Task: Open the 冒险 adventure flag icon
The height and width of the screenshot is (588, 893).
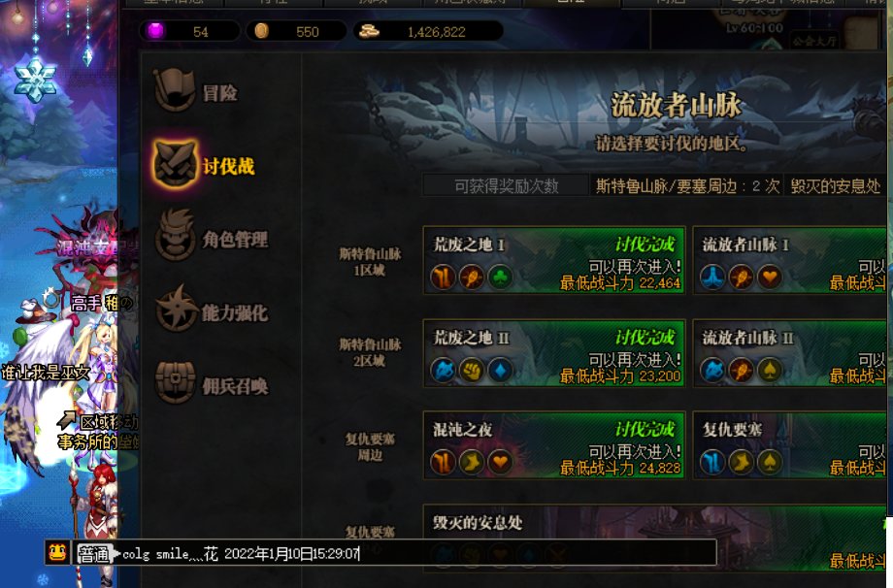Action: (175, 90)
